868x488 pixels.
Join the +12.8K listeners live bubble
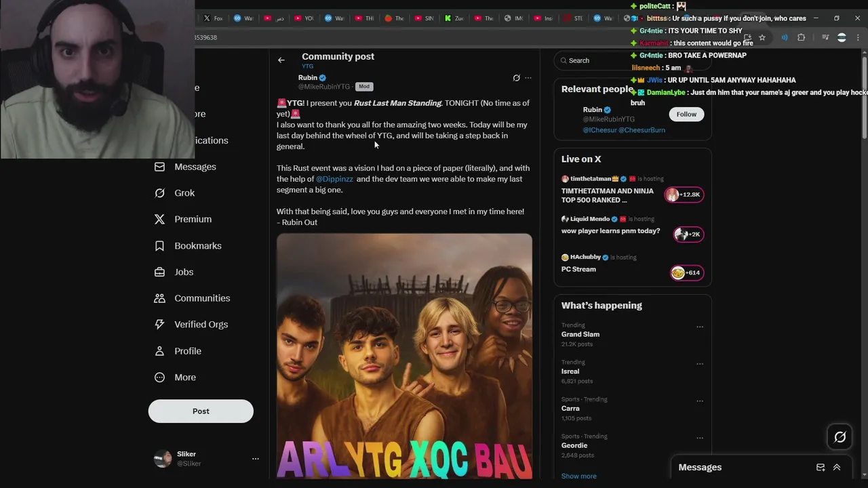[684, 195]
